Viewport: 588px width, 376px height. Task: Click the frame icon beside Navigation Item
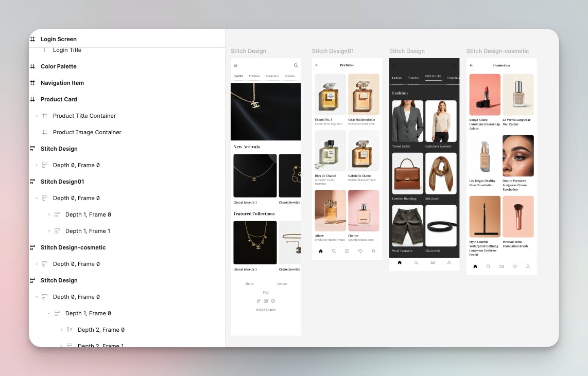32,83
